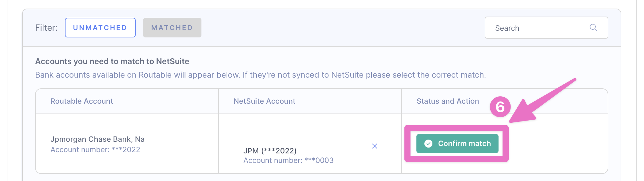The height and width of the screenshot is (181, 644).
Task: Select the Routable Account column header
Action: [81, 101]
